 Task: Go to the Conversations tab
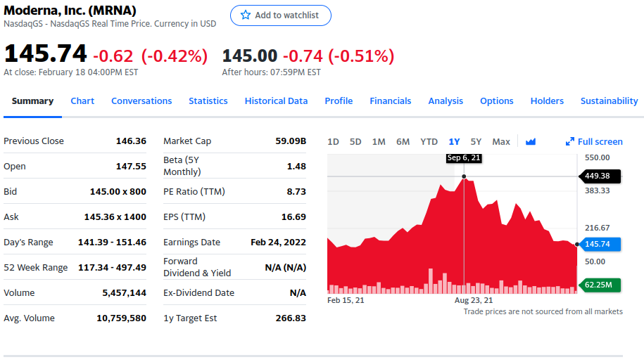click(141, 101)
